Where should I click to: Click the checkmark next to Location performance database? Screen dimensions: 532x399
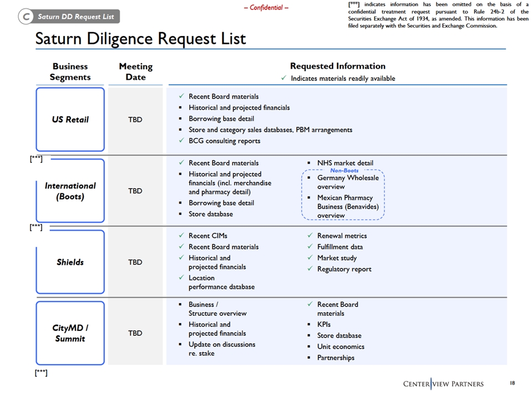[182, 277]
